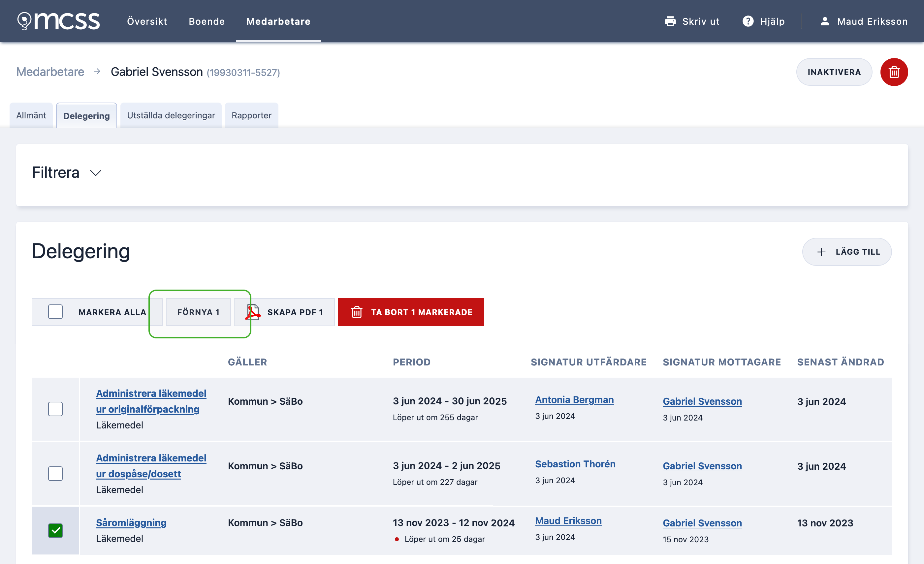Click the Signatur mottagare column header
This screenshot has width=924, height=564.
[722, 362]
